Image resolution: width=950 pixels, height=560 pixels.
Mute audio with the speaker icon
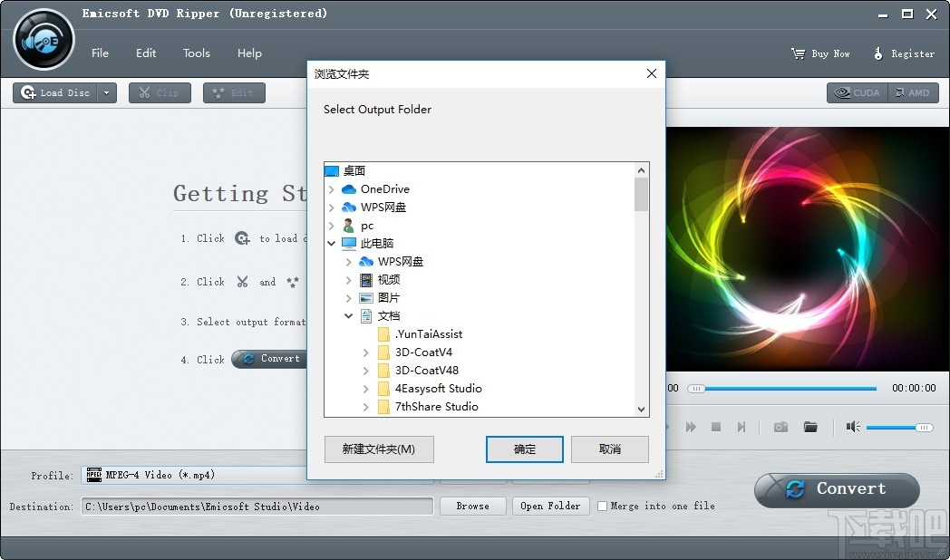click(x=852, y=427)
